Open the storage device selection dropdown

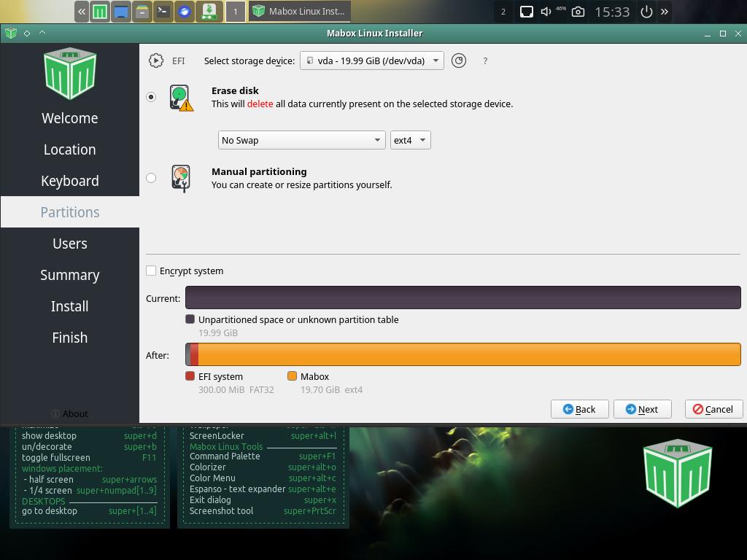[371, 61]
